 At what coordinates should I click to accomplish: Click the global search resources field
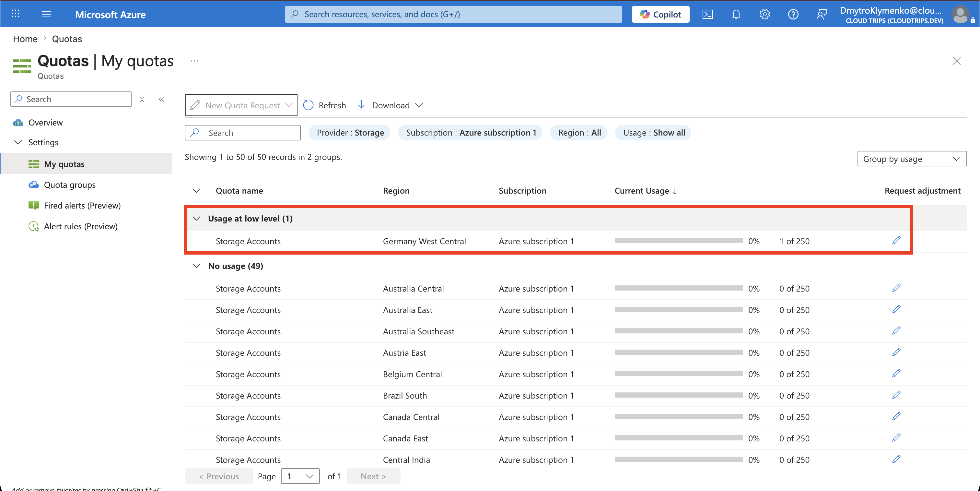coord(453,14)
